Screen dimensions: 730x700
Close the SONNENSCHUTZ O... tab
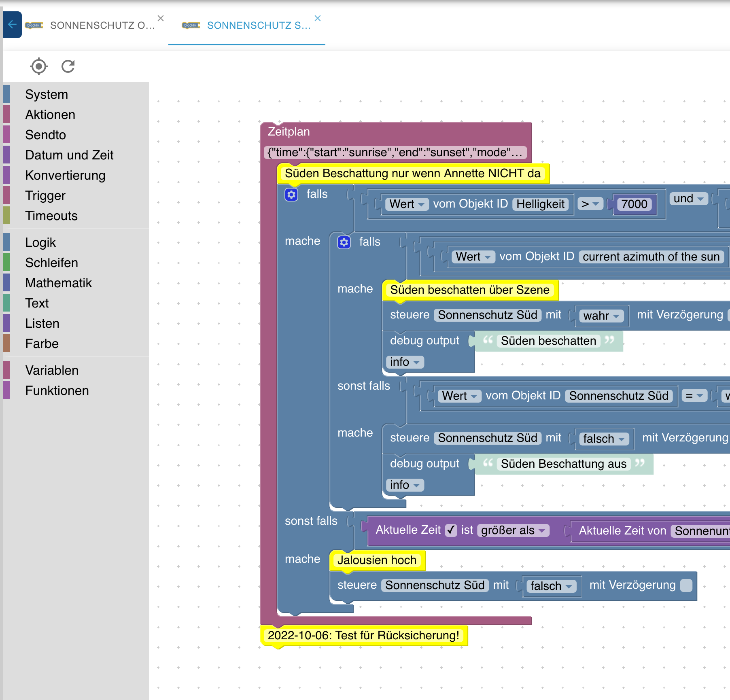click(x=161, y=18)
